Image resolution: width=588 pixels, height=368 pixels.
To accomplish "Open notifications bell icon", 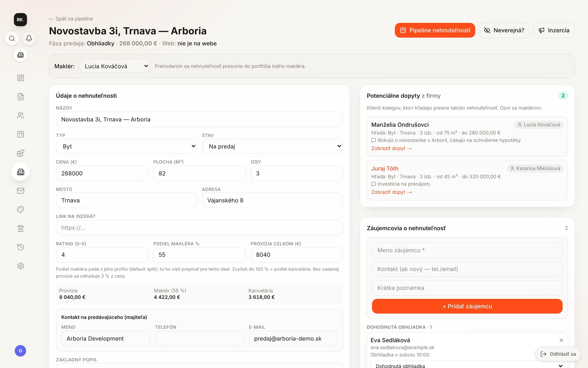I will (x=29, y=39).
